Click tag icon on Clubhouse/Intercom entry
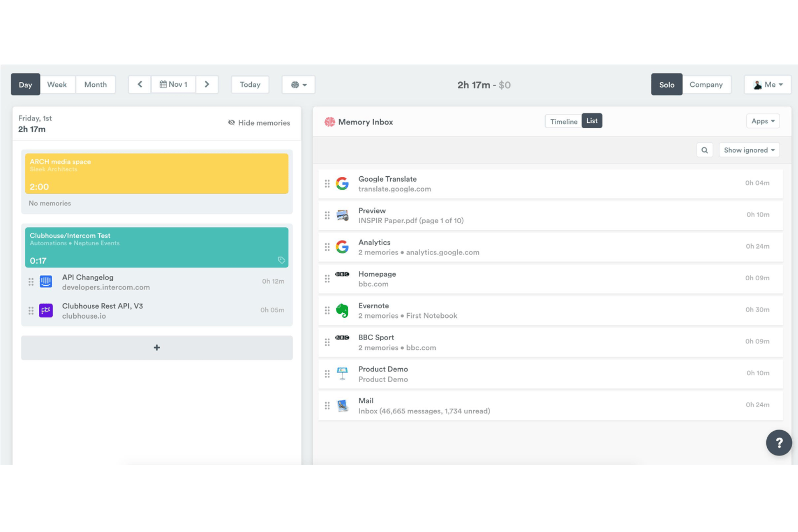 [281, 260]
